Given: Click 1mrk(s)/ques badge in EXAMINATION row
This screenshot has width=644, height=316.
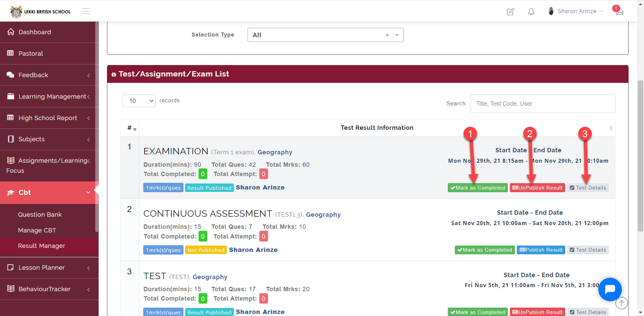Looking at the screenshot, I should point(163,188).
